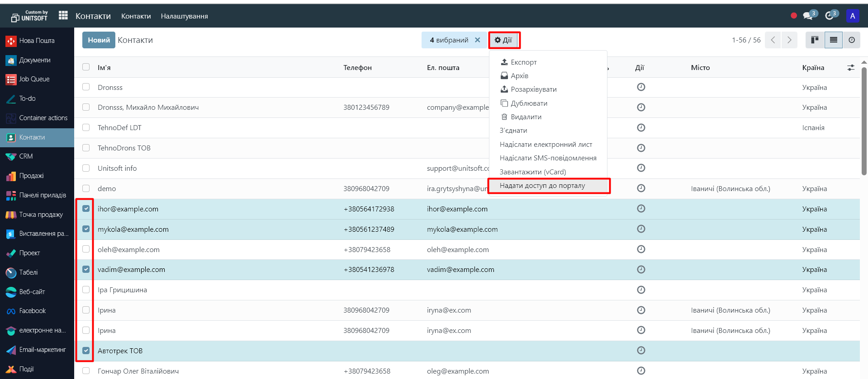Switch to activity view clock icon
Image resolution: width=868 pixels, height=379 pixels.
(851, 40)
